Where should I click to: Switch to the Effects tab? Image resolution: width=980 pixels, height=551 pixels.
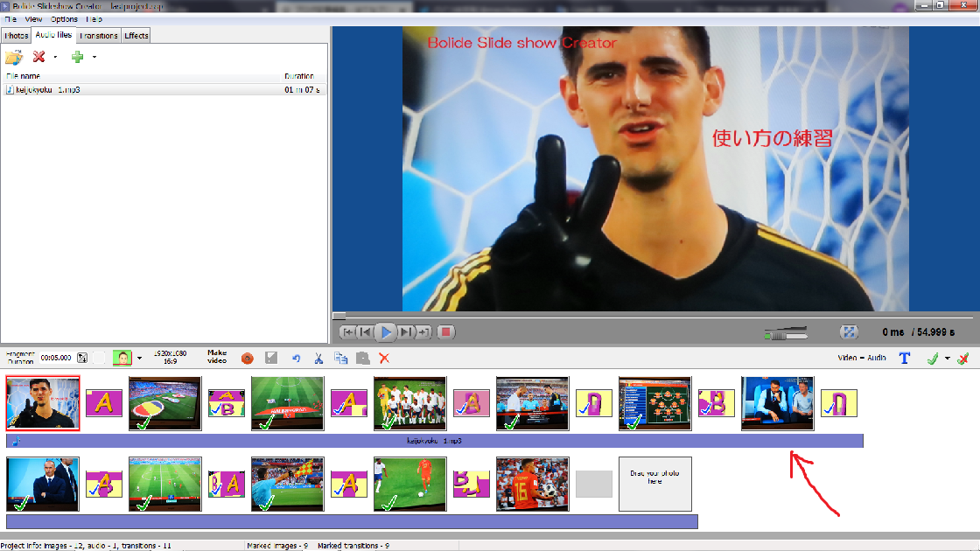[136, 36]
